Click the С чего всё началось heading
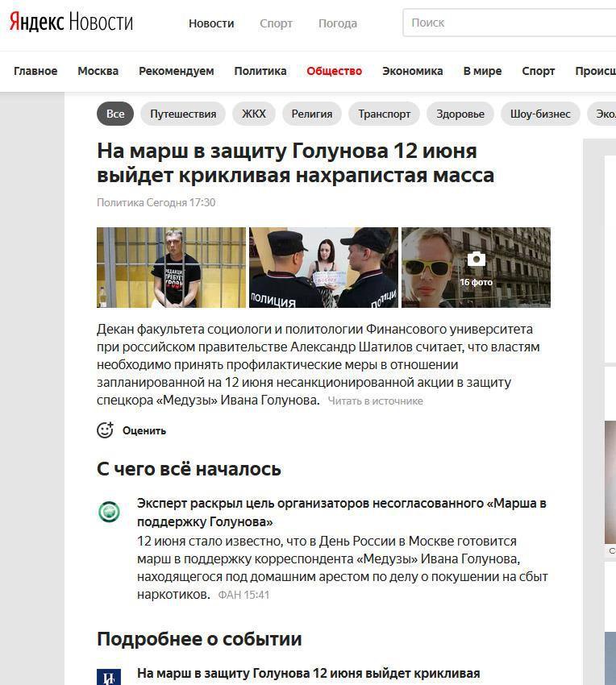The width and height of the screenshot is (616, 685). point(189,469)
